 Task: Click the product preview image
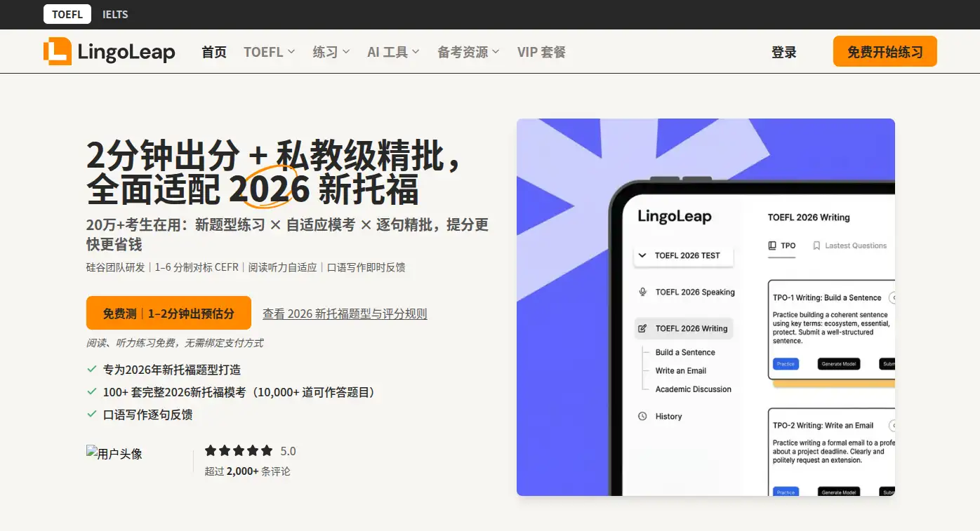coord(706,307)
